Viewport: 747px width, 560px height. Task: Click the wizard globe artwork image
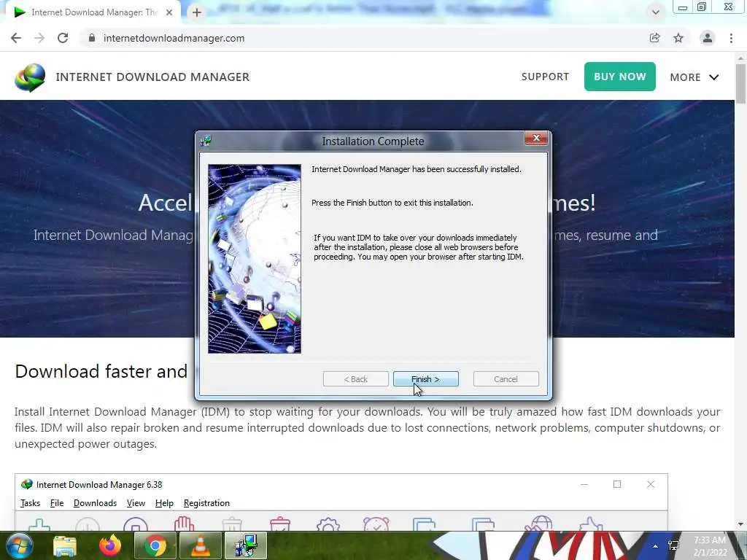[255, 259]
